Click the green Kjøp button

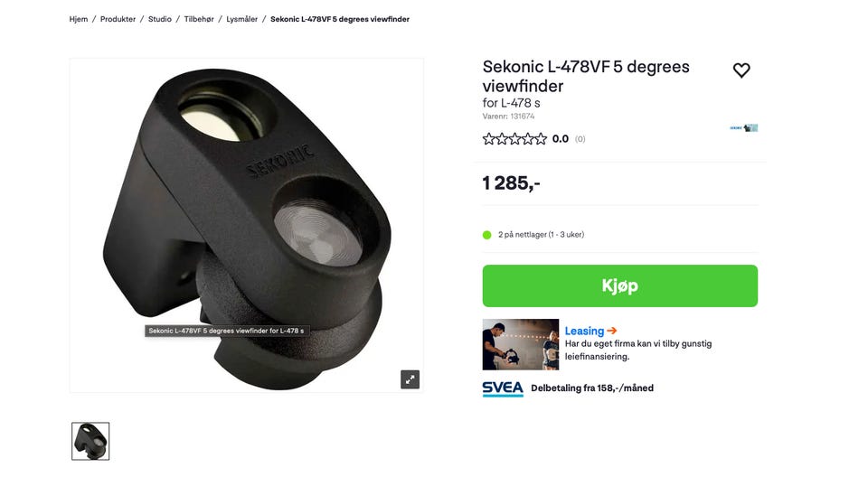[620, 285]
